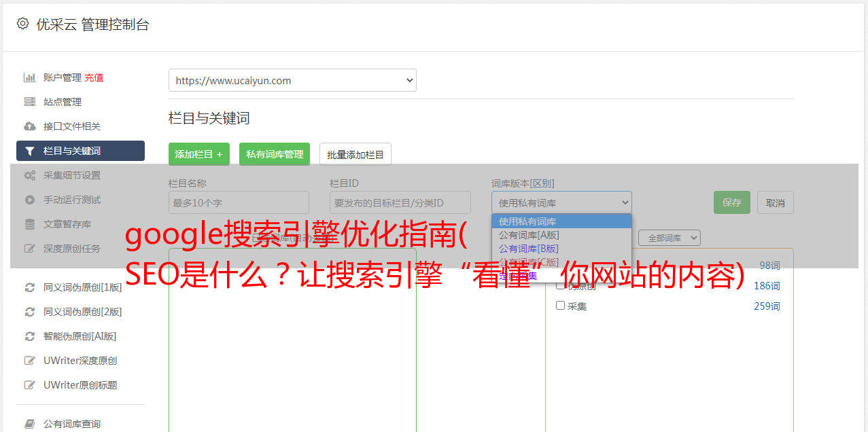Cancel with the 取消 button

[776, 202]
